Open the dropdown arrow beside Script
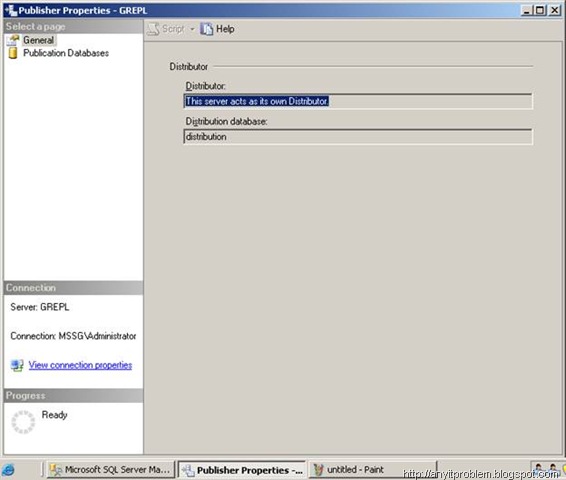This screenshot has width=566, height=480. (192, 29)
